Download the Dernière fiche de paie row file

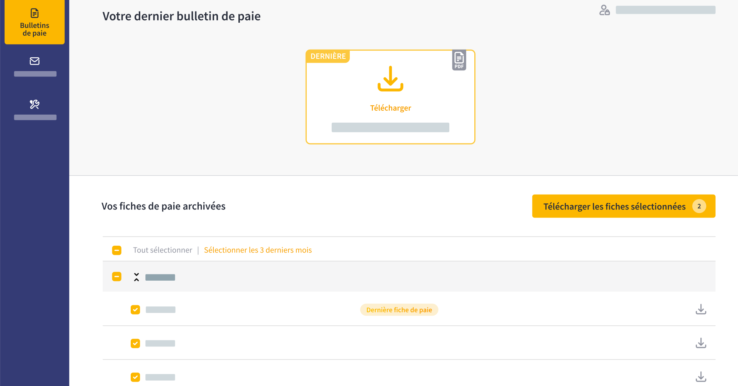[x=701, y=309]
